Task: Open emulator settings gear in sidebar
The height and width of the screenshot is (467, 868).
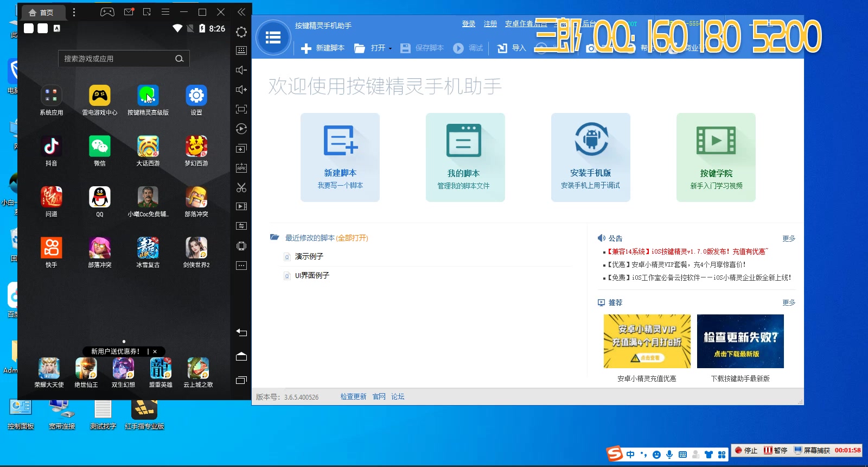Action: (241, 32)
